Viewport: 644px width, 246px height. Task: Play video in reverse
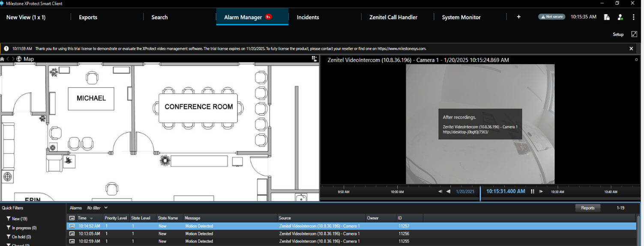point(448,192)
